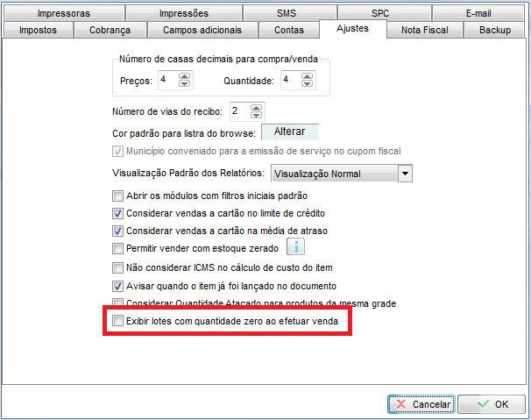Open the Impostos tab

(38, 29)
